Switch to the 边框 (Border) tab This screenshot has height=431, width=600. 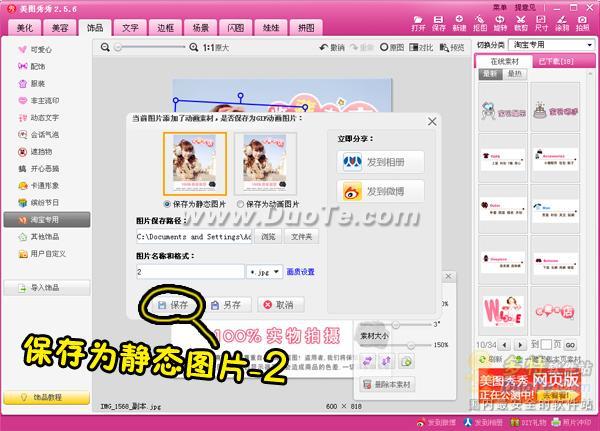(x=167, y=29)
